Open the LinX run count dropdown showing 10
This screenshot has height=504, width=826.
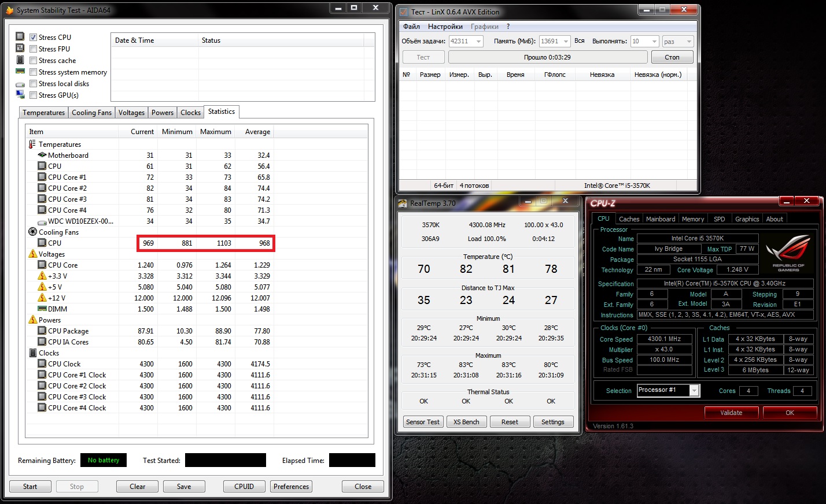click(x=644, y=41)
